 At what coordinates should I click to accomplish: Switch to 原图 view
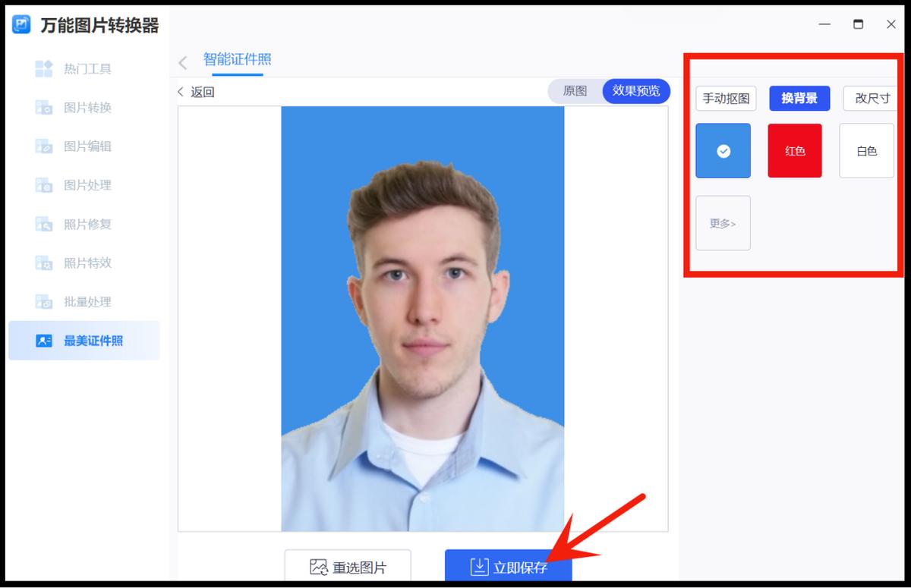(x=575, y=90)
